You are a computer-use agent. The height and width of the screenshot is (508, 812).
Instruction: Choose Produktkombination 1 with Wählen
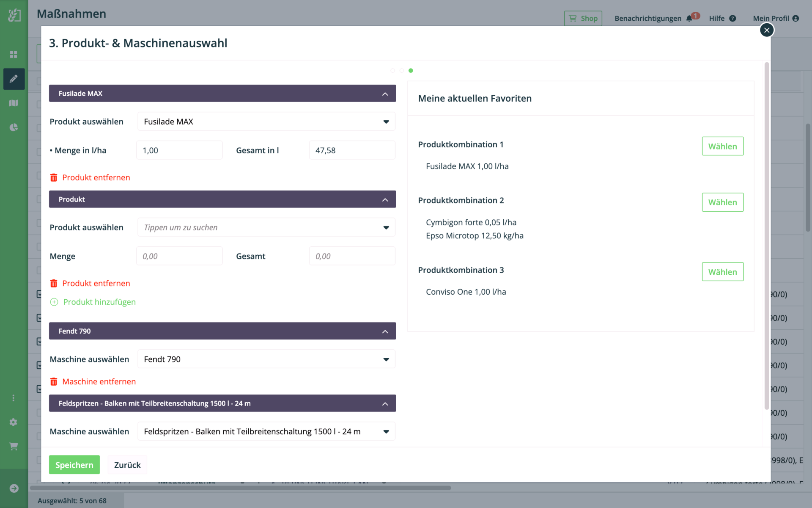[x=723, y=146]
